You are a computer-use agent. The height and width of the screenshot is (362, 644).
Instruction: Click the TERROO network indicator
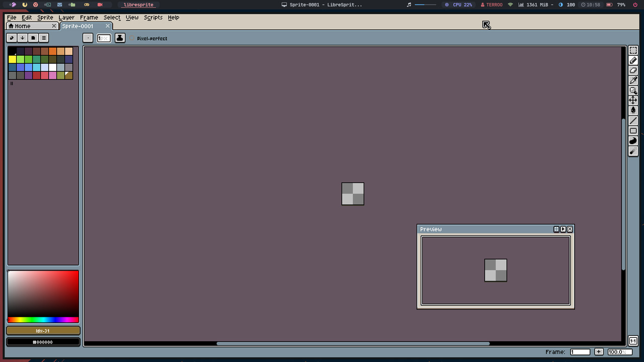[x=492, y=5]
